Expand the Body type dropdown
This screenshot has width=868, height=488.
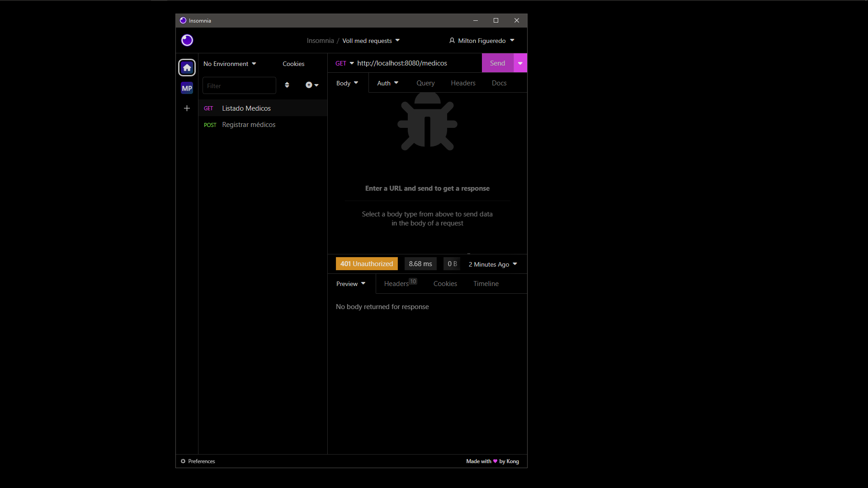click(x=347, y=83)
